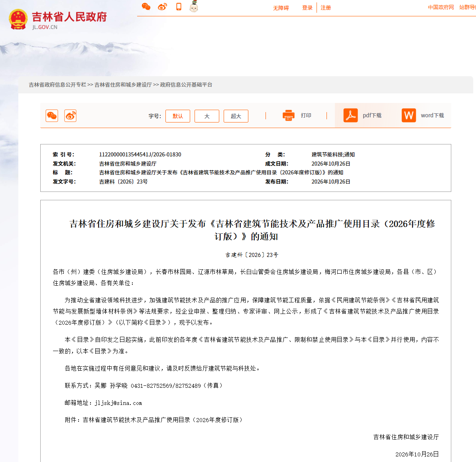Open the mobile phone icon in the header
Image resolution: width=476 pixels, height=462 pixels.
pos(179,7)
